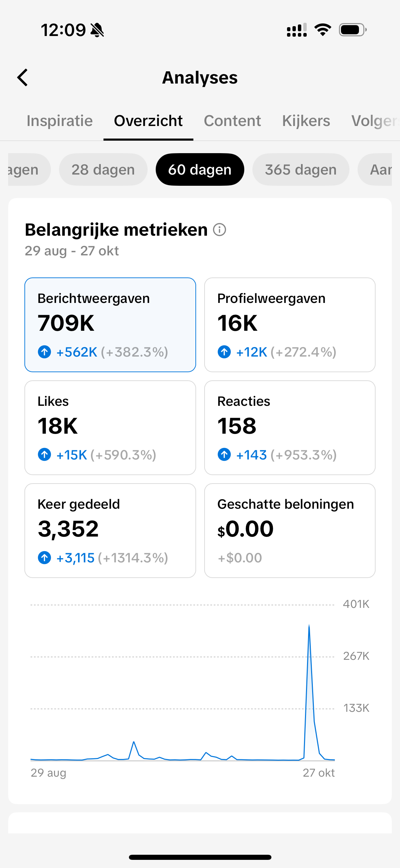
Task: Tap the home indicator bar
Action: coord(200,857)
